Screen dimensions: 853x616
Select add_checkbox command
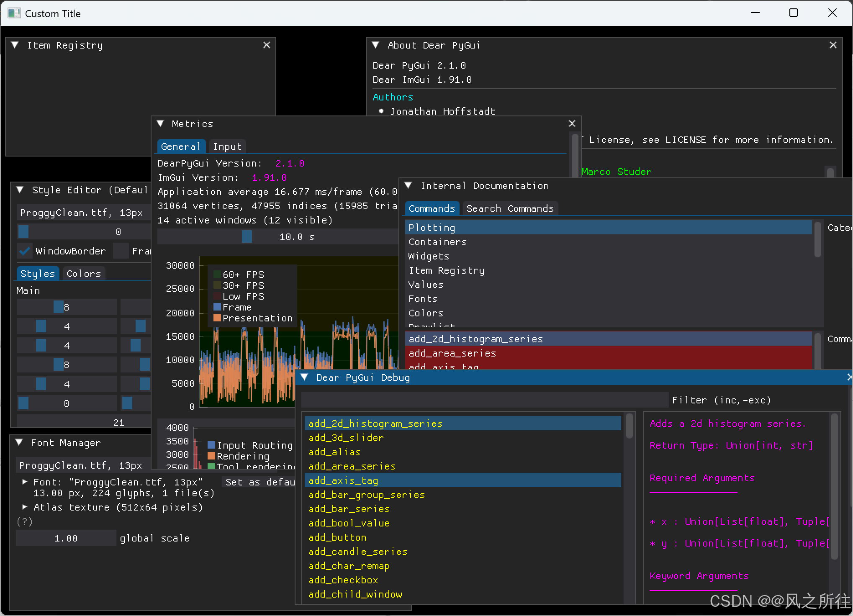coord(463,580)
